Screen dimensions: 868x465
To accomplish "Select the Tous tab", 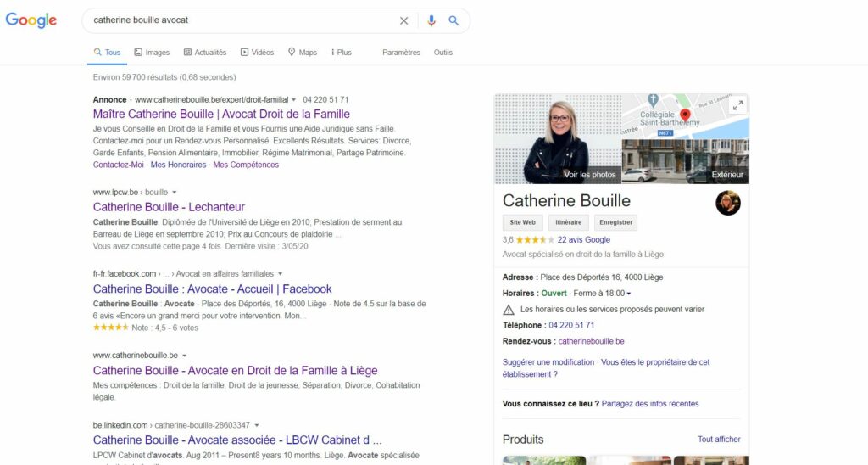I will (x=107, y=52).
